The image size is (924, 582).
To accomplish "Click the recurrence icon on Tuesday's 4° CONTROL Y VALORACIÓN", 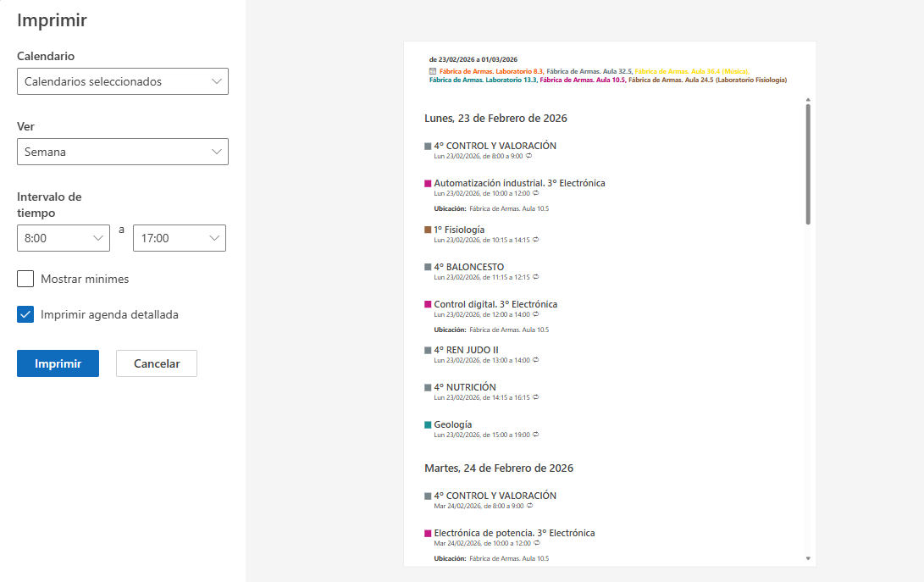I will click(x=529, y=505).
